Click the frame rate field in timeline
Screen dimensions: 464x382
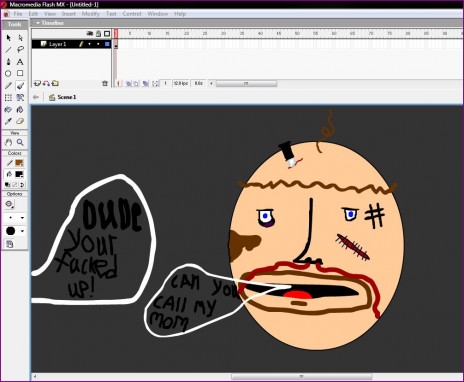(181, 83)
